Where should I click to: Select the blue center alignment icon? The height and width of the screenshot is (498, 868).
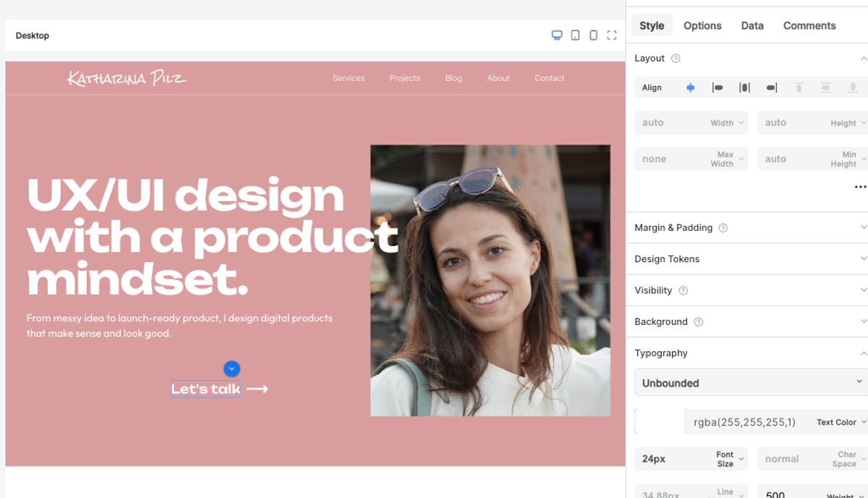pyautogui.click(x=690, y=88)
